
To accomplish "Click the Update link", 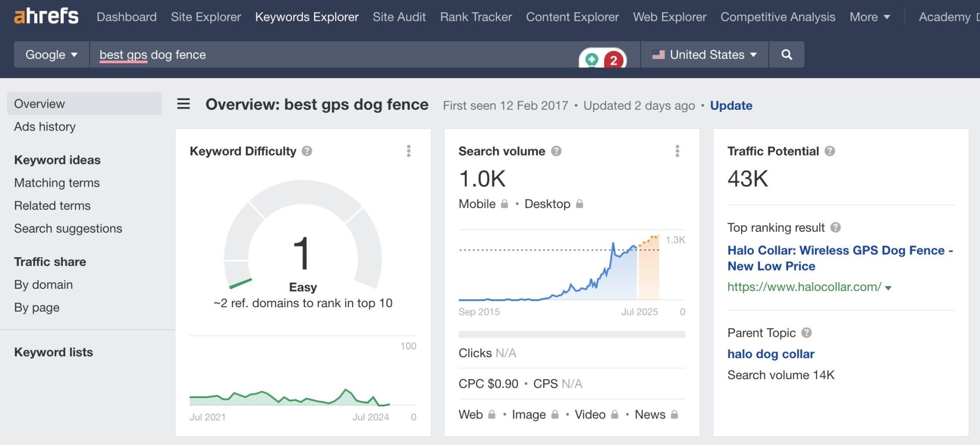I will [731, 106].
